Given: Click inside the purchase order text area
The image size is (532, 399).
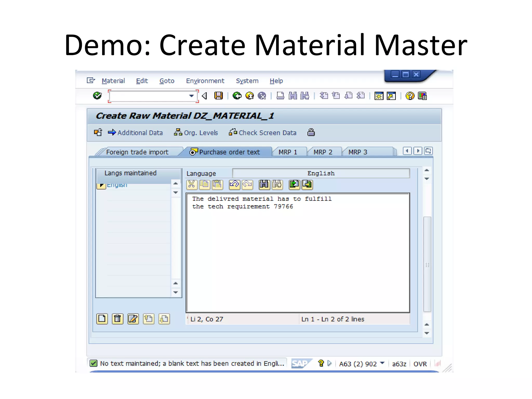Looking at the screenshot, I should click(x=298, y=252).
